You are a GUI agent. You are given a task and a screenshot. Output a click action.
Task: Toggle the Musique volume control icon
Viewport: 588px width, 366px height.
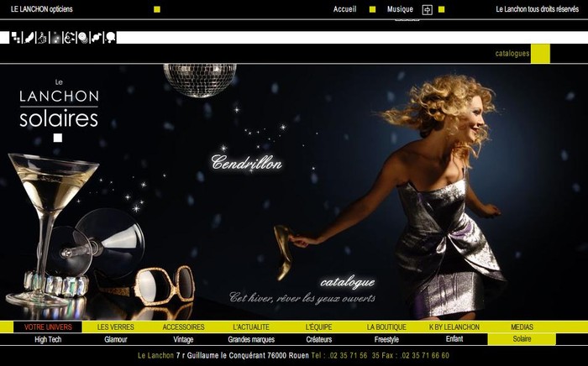click(x=427, y=10)
